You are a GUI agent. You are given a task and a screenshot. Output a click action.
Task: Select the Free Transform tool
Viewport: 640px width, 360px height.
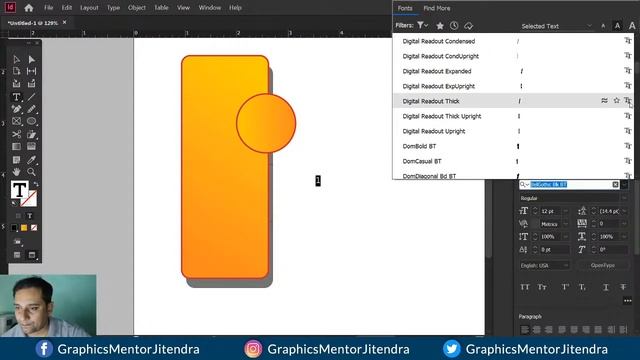(31, 134)
